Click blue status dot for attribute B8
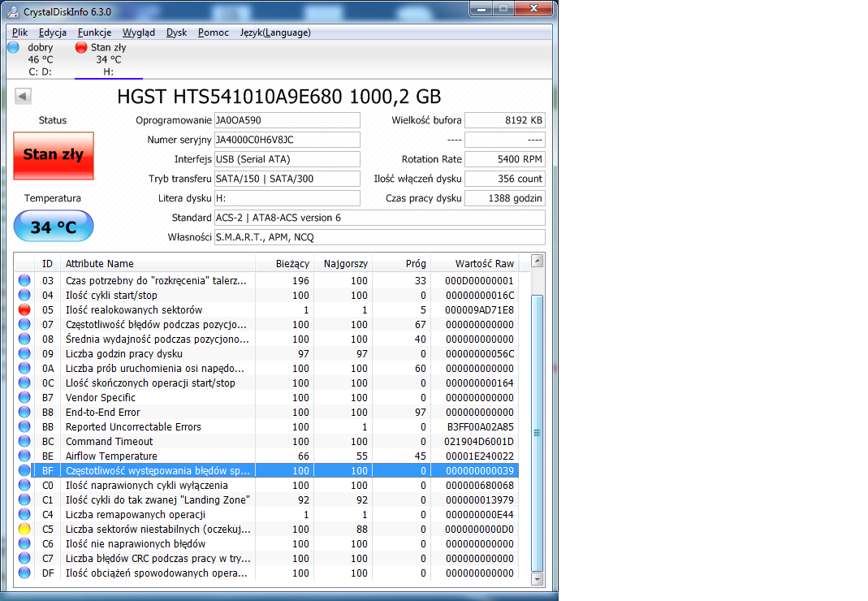The height and width of the screenshot is (601, 868). point(24,412)
